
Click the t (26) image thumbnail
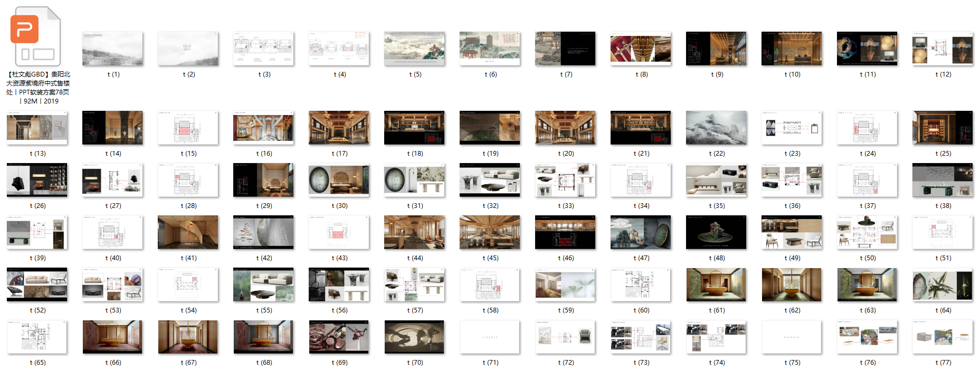click(x=37, y=180)
